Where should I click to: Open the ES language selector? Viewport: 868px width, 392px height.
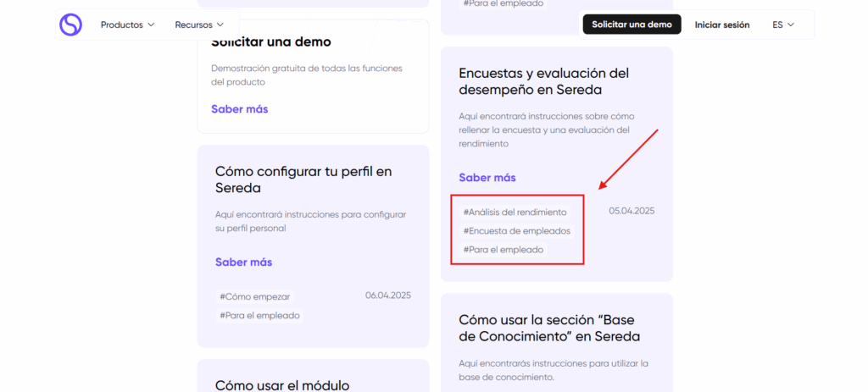(782, 25)
